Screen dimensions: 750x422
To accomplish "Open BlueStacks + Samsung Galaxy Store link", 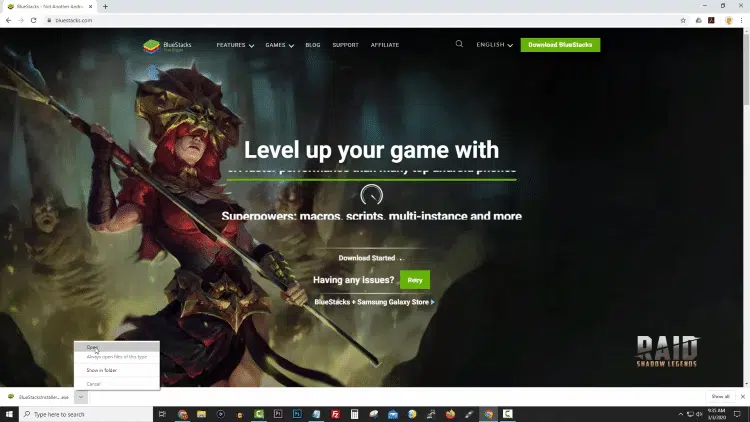I will [x=374, y=302].
